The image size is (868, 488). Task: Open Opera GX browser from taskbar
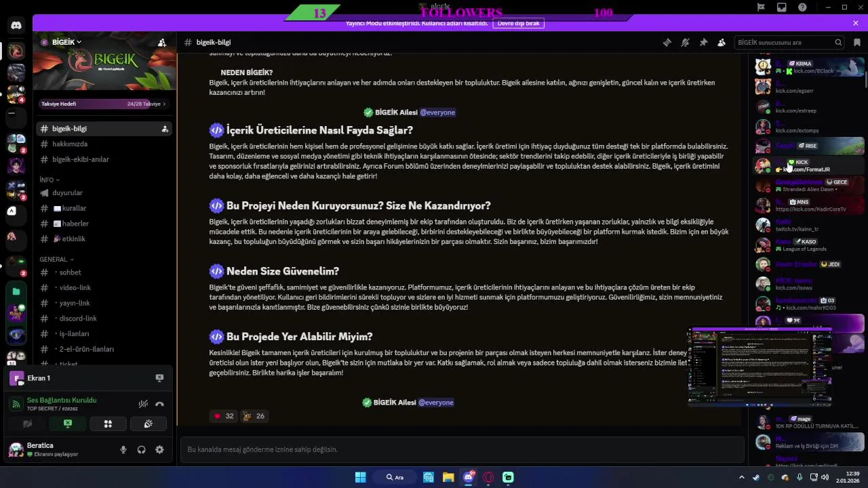(488, 477)
